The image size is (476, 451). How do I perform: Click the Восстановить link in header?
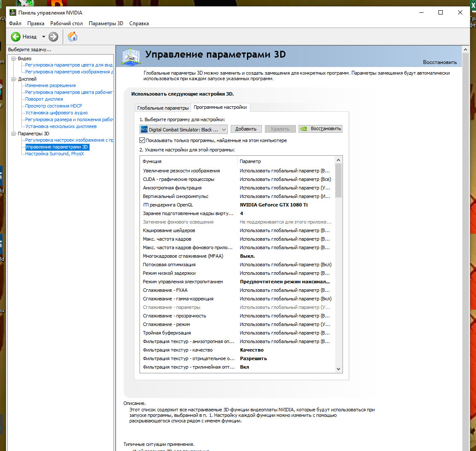pos(440,62)
